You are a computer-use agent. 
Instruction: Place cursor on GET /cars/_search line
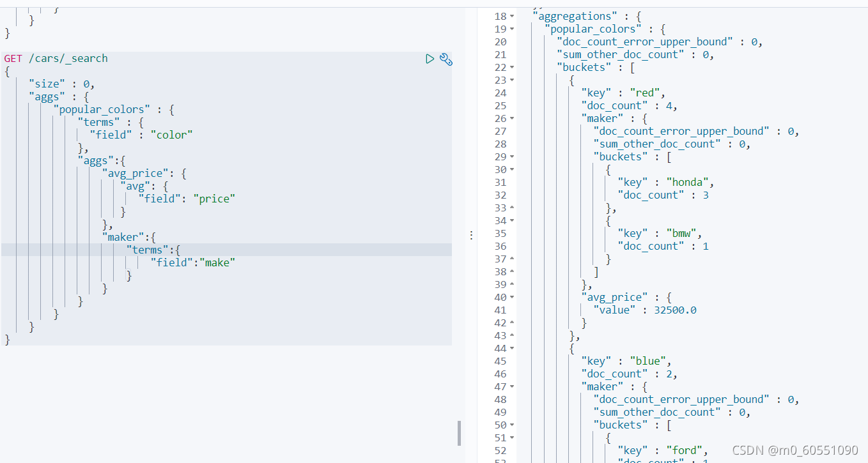[56, 58]
